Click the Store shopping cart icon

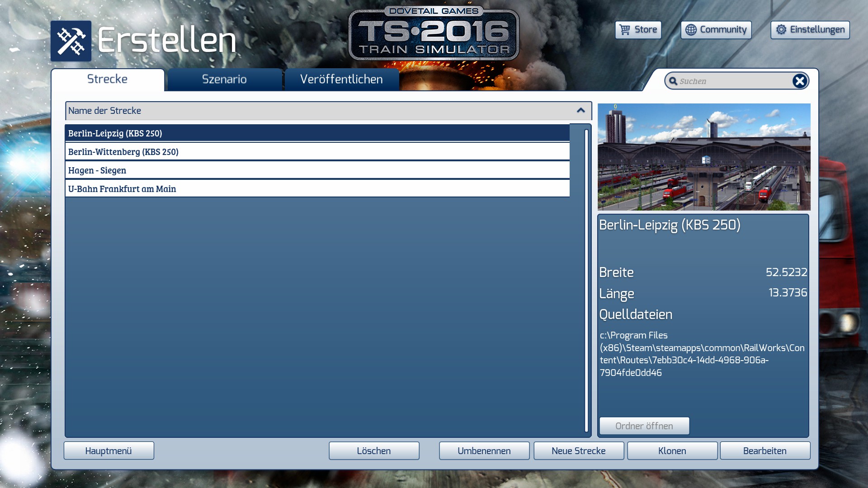[x=625, y=30]
